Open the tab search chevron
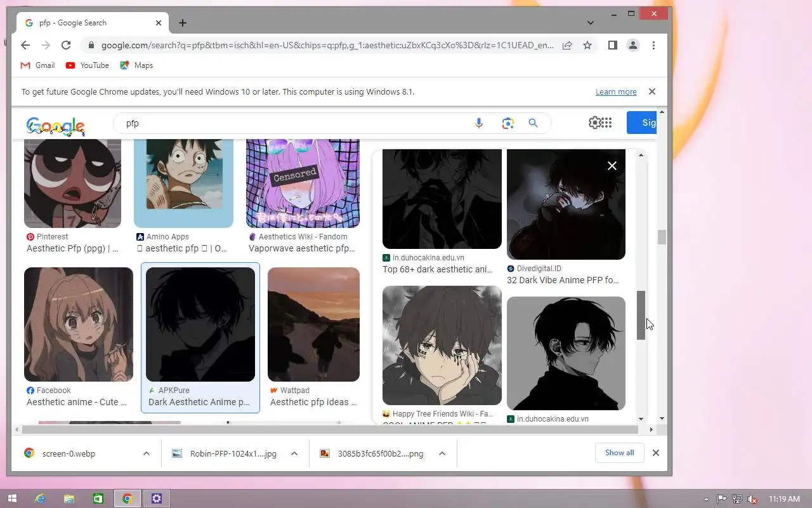 coord(591,23)
